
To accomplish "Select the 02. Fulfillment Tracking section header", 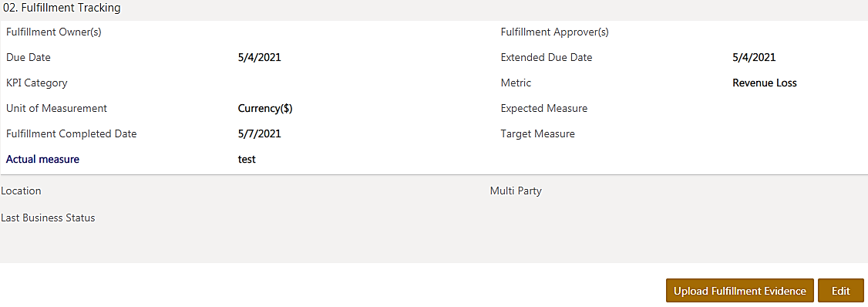I will click(62, 8).
